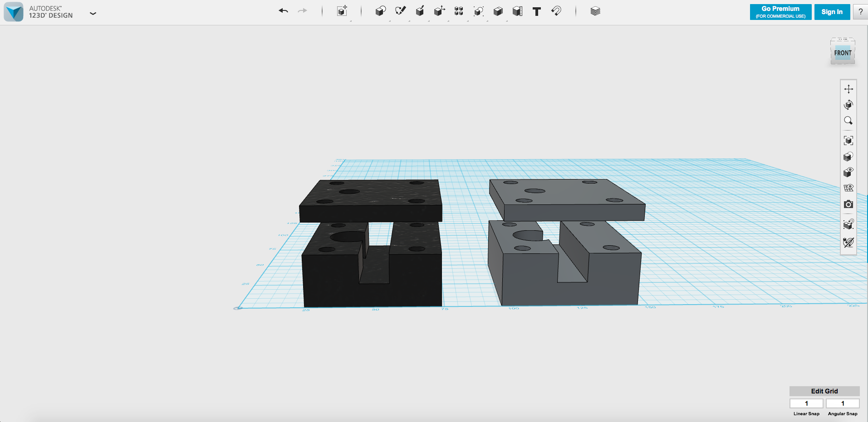Screen dimensions: 868x422
Task: Open the Combine tools menu
Action: (x=498, y=11)
